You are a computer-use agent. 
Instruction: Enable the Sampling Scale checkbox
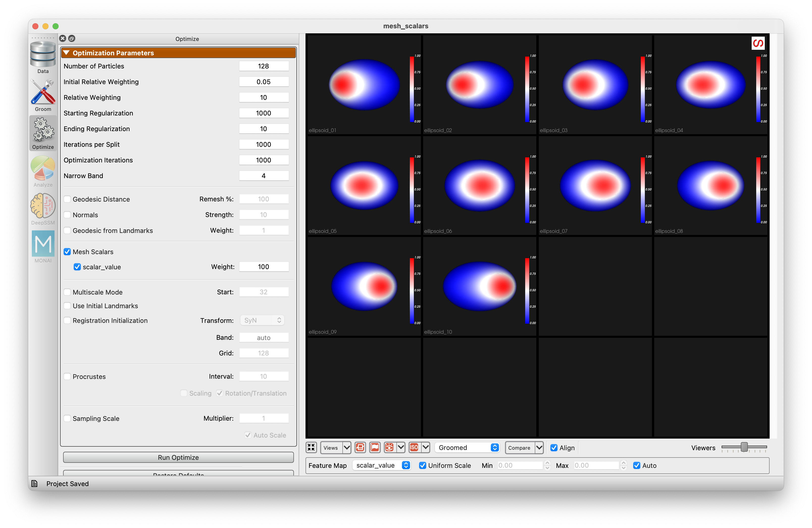68,418
